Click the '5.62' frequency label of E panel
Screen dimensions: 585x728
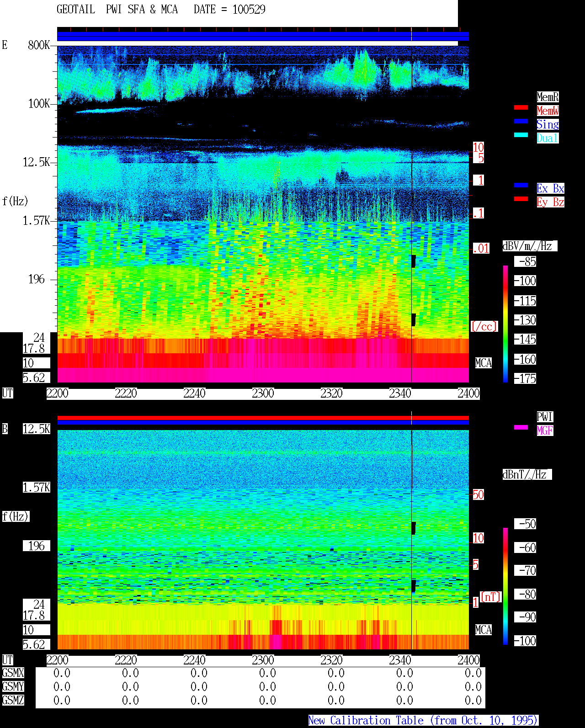click(x=34, y=378)
